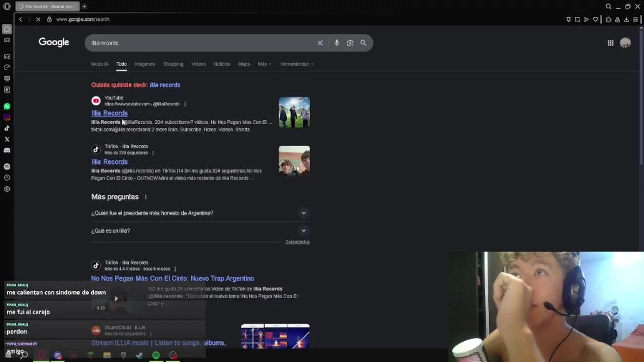
Task: Click the site security lock icon
Action: point(49,19)
